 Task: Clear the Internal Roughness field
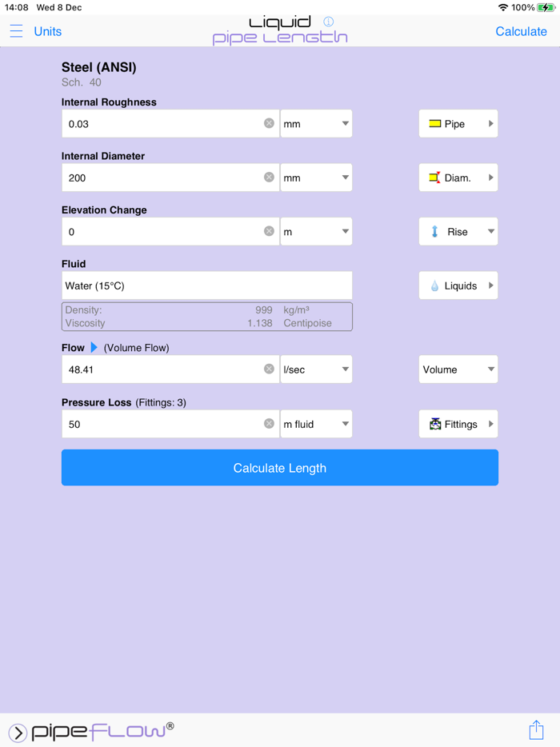269,123
